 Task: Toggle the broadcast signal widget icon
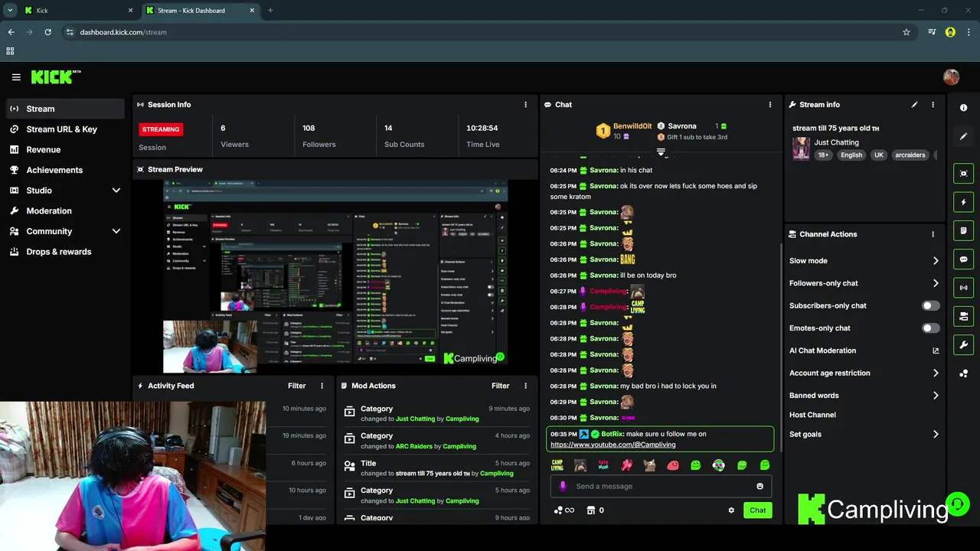tap(963, 288)
